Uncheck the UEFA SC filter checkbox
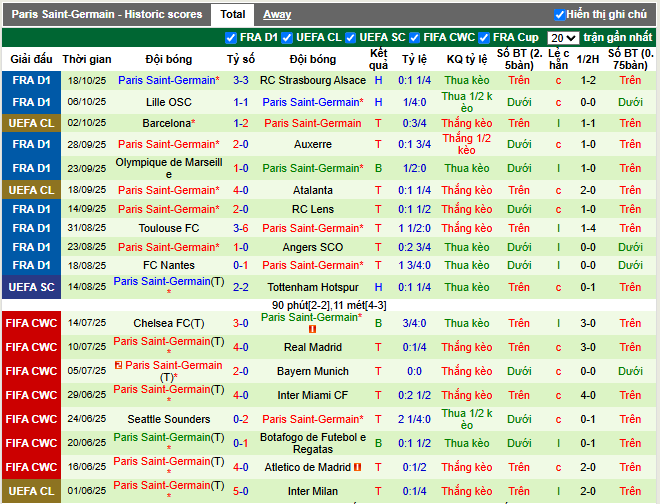This screenshot has width=660, height=504. coord(350,38)
